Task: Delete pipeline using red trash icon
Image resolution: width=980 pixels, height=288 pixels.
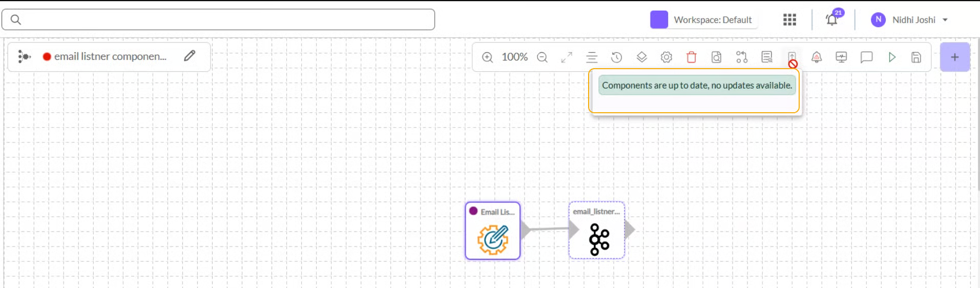Action: [691, 57]
